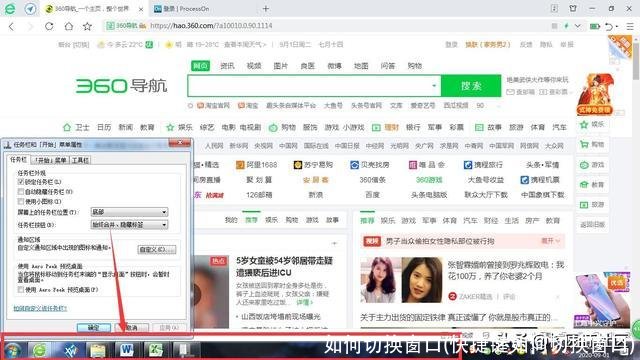Viewport: 640px width, 360px height.
Task: Click the 360导航 logo on page
Action: pyautogui.click(x=121, y=86)
